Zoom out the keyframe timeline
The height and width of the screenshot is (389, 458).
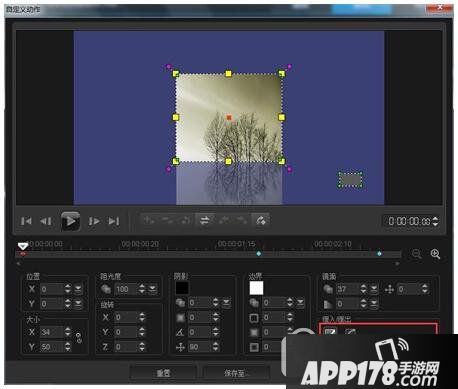pyautogui.click(x=416, y=254)
